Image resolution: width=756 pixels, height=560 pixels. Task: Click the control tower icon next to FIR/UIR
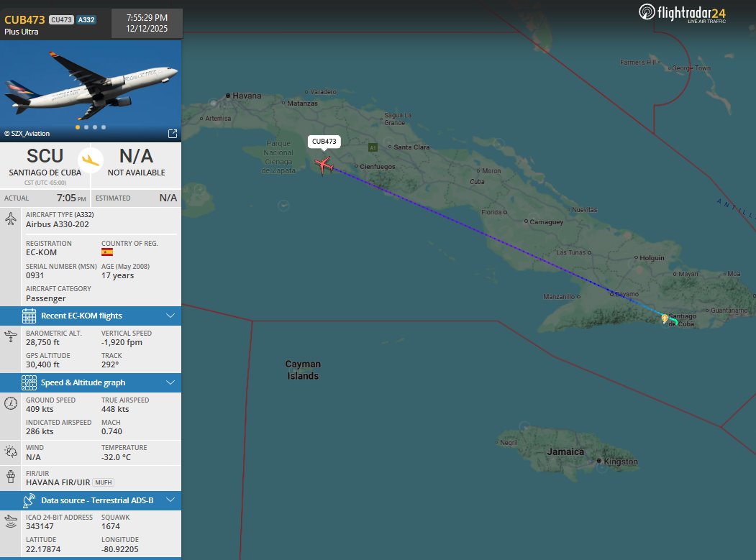coord(11,477)
